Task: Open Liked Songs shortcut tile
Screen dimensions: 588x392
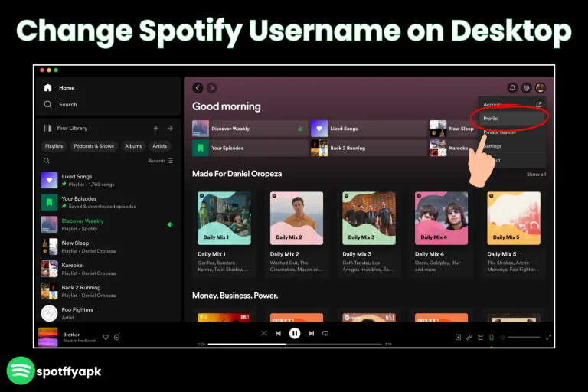Action: pyautogui.click(x=368, y=129)
